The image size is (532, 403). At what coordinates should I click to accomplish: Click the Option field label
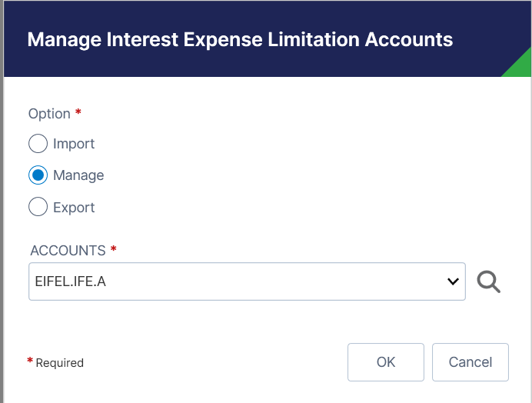(x=49, y=114)
